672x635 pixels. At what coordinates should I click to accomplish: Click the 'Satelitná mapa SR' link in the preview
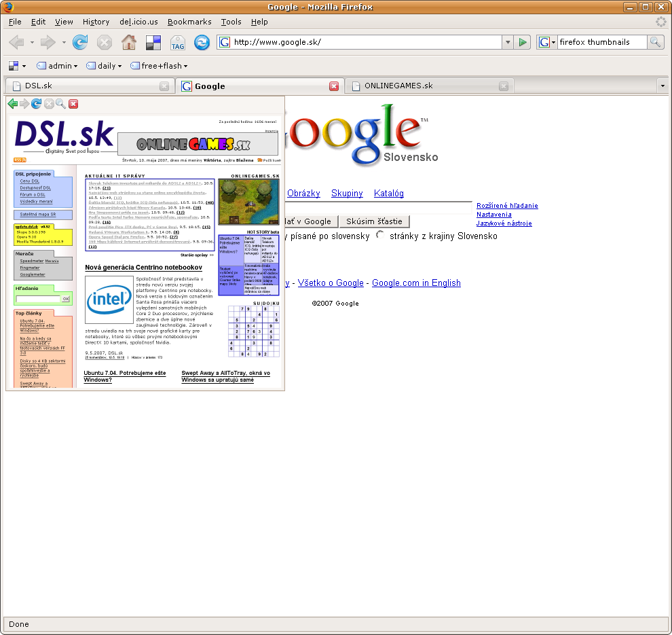[38, 215]
